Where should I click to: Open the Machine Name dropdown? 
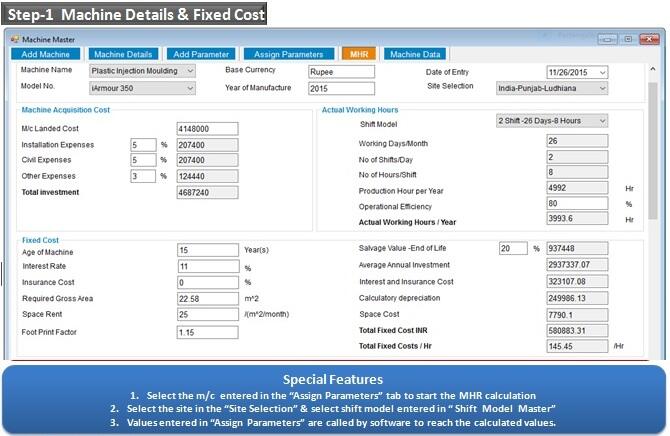(x=190, y=71)
